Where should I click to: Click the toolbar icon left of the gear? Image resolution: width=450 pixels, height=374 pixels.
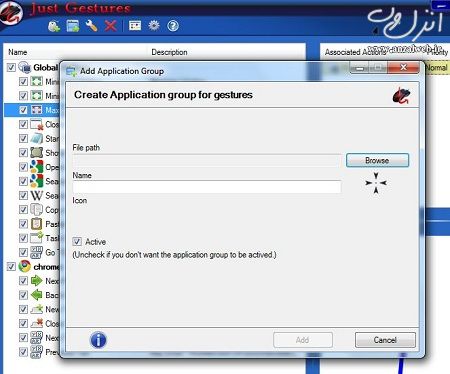pos(135,26)
